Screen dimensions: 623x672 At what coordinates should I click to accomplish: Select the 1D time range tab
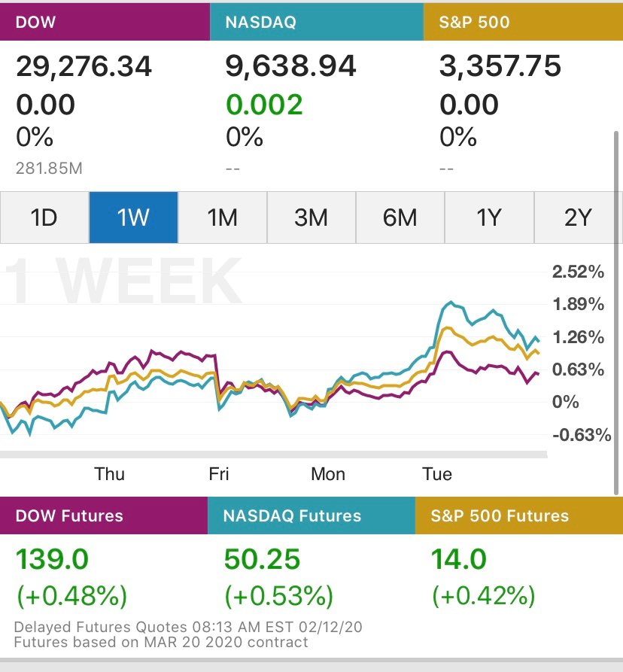coord(44,217)
